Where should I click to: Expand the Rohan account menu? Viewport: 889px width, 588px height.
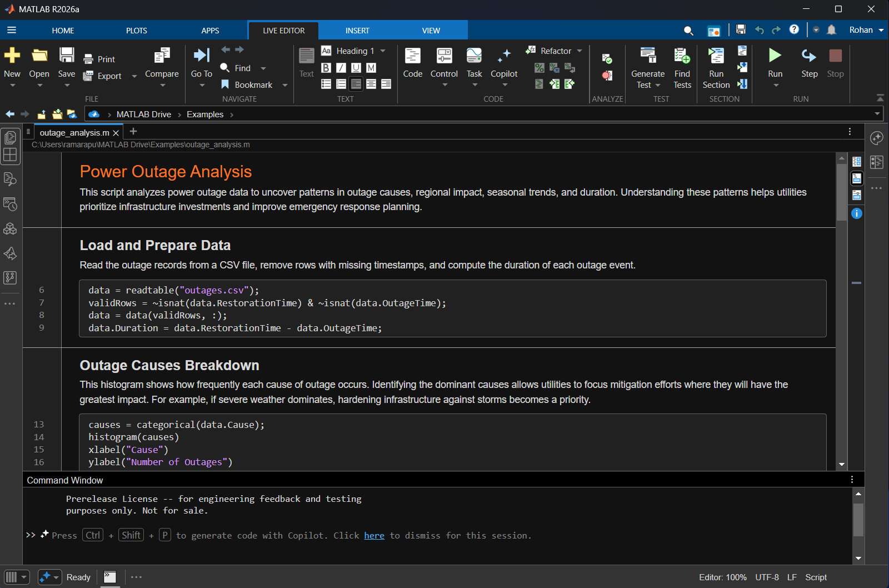tap(881, 30)
